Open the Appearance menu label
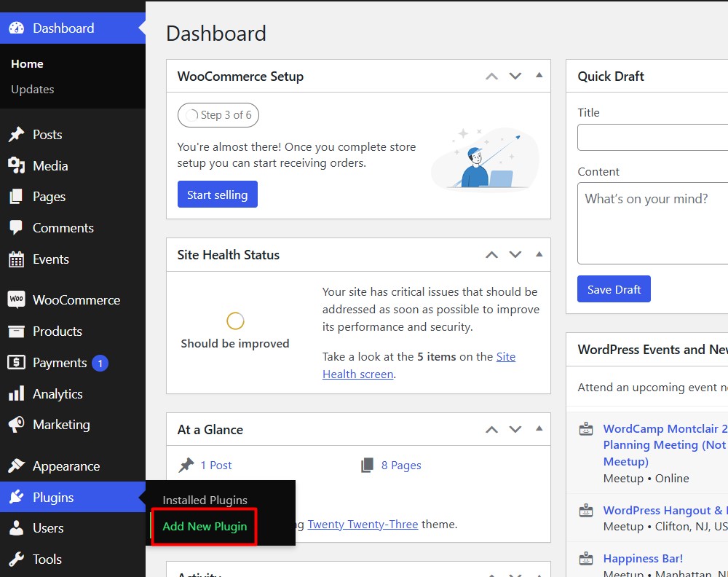The width and height of the screenshot is (728, 577). [x=66, y=466]
